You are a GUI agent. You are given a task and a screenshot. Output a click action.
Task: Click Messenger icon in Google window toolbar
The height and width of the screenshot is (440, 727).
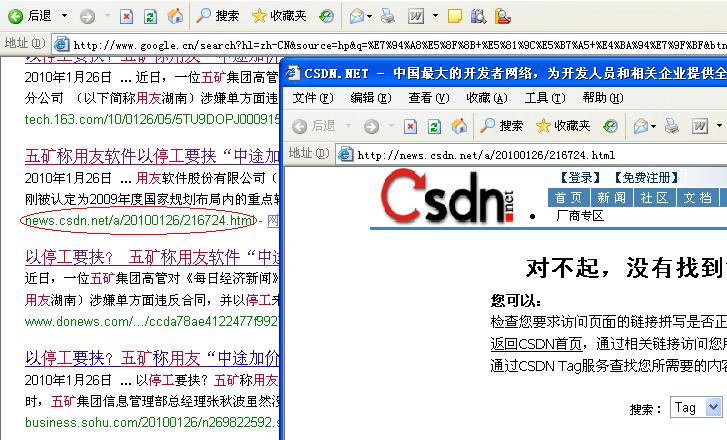coord(503,17)
